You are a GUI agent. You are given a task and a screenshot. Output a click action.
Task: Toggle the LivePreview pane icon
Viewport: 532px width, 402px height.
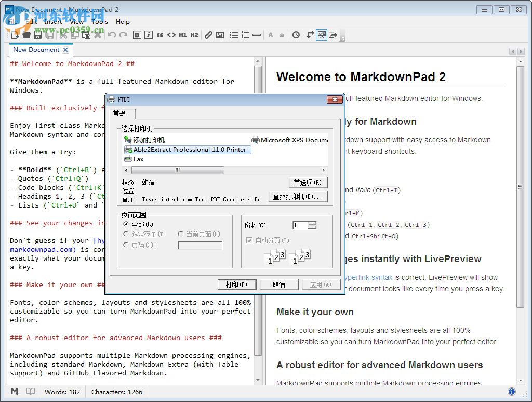tap(323, 35)
